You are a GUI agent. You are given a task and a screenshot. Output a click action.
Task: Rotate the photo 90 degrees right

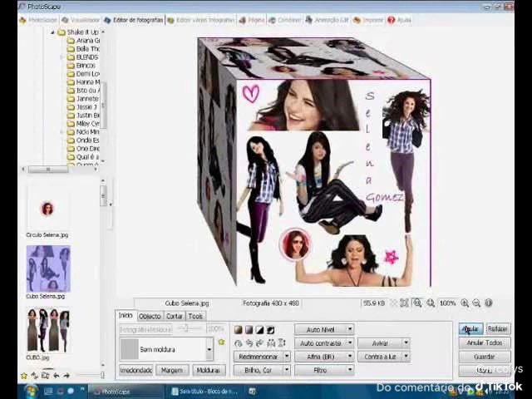point(260,343)
